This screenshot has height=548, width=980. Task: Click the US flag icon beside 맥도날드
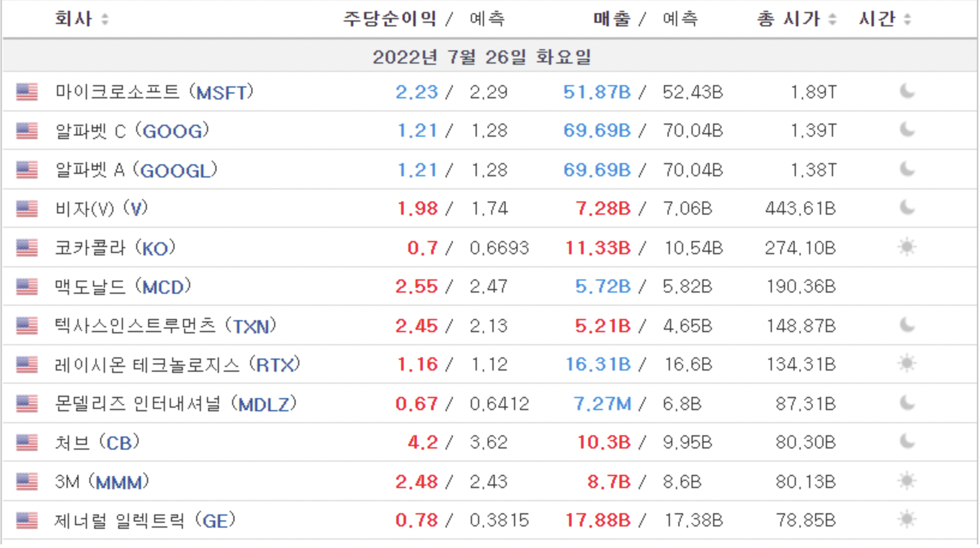[x=27, y=287]
